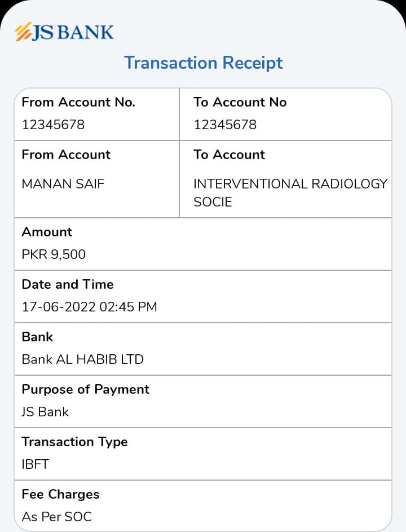Click the sender account number 12345678
Image resolution: width=406 pixels, height=532 pixels.
pyautogui.click(x=53, y=125)
